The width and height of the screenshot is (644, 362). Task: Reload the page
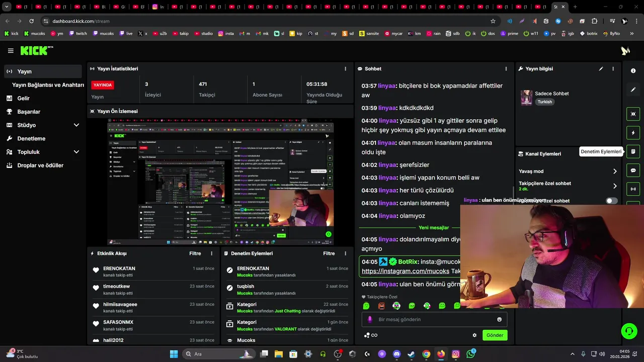[31, 21]
